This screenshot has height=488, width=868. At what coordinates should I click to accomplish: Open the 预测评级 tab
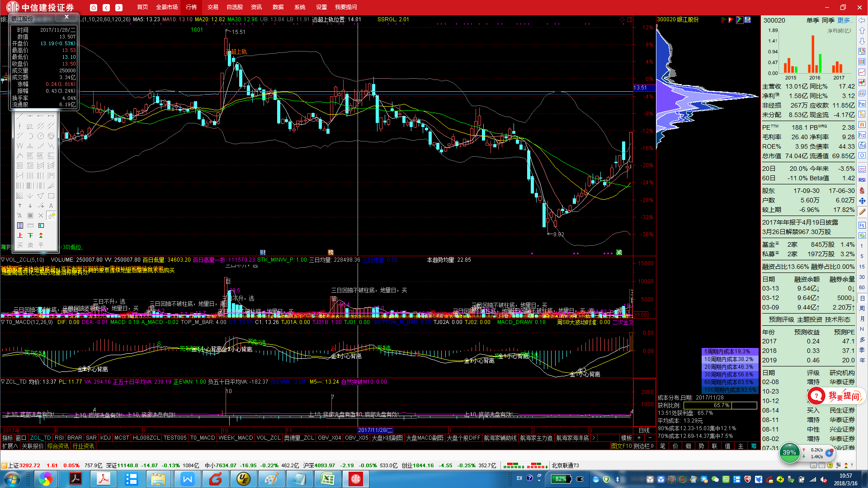[781, 319]
